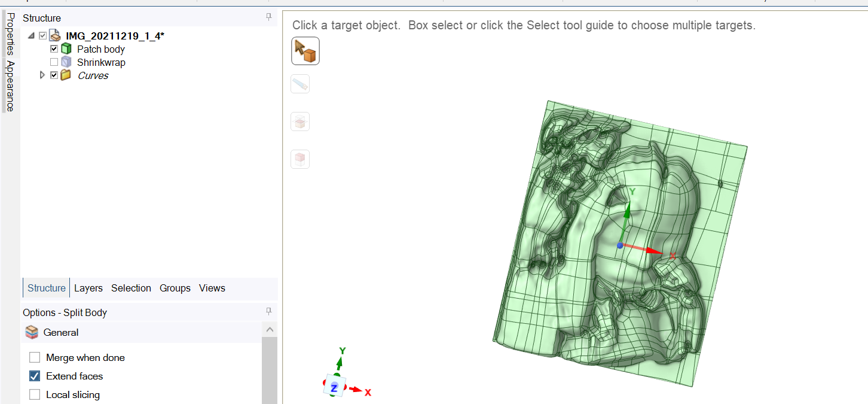
Task: Click the Shrinkwrap body icon in tree
Action: click(66, 62)
